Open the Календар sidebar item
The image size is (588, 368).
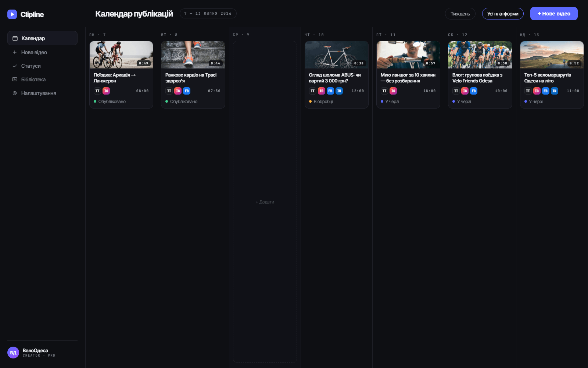point(42,38)
